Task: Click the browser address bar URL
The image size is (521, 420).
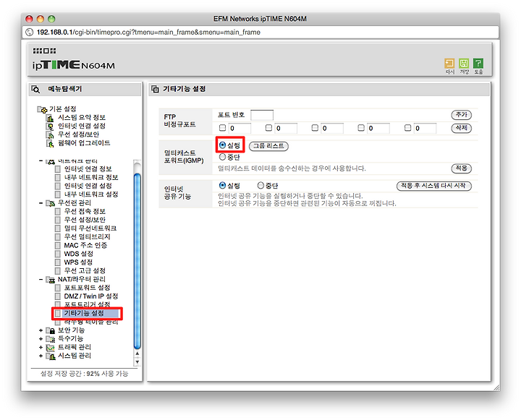Action: pos(148,33)
